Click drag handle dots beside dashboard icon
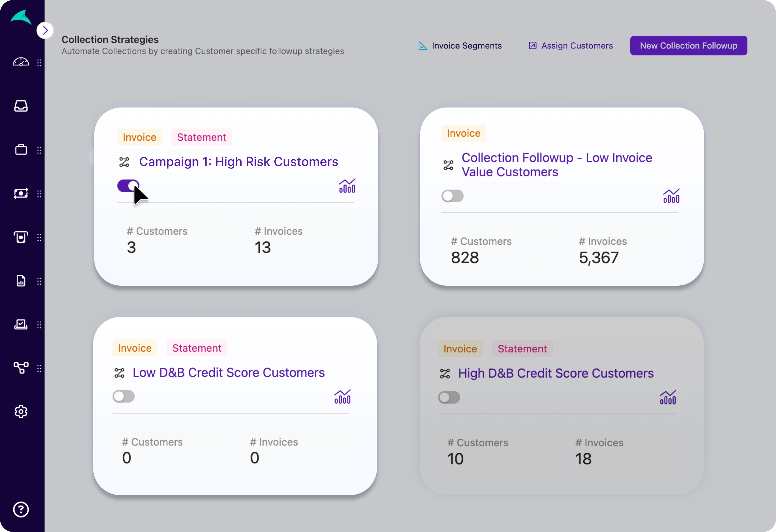 click(x=39, y=63)
